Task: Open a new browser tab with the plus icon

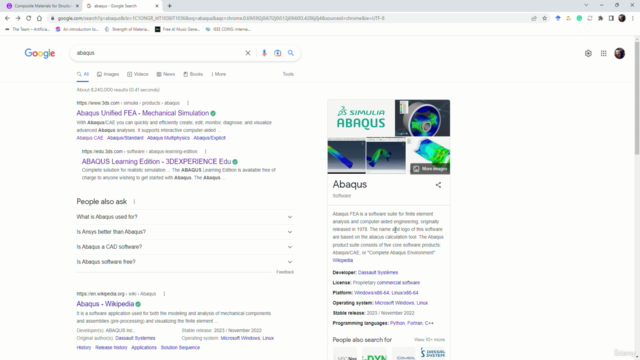Action: pos(169,6)
